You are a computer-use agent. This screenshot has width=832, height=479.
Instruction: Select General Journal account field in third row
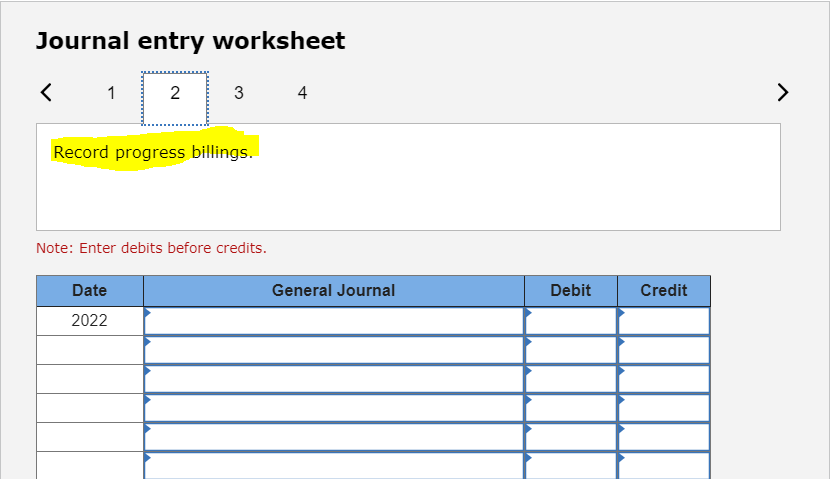[334, 379]
